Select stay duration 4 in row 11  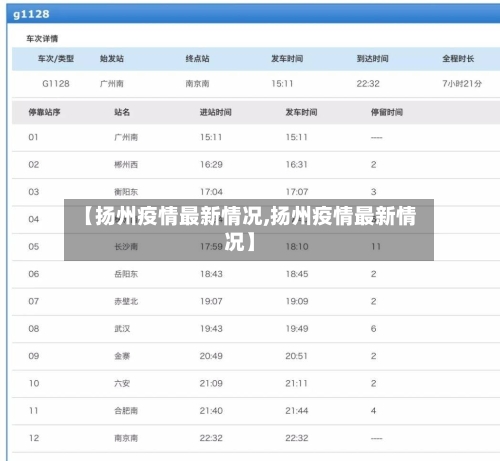374,410
